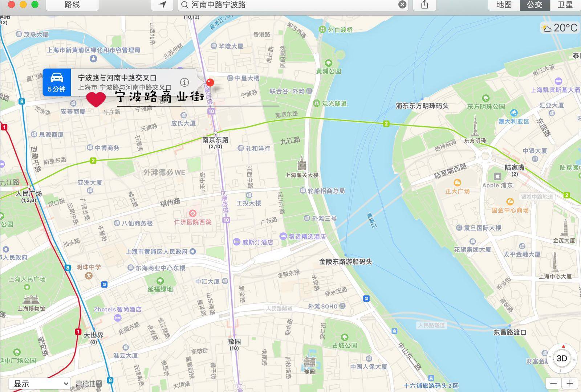Click the 金陵东路游船码头 label
The image size is (581, 392).
click(x=345, y=261)
